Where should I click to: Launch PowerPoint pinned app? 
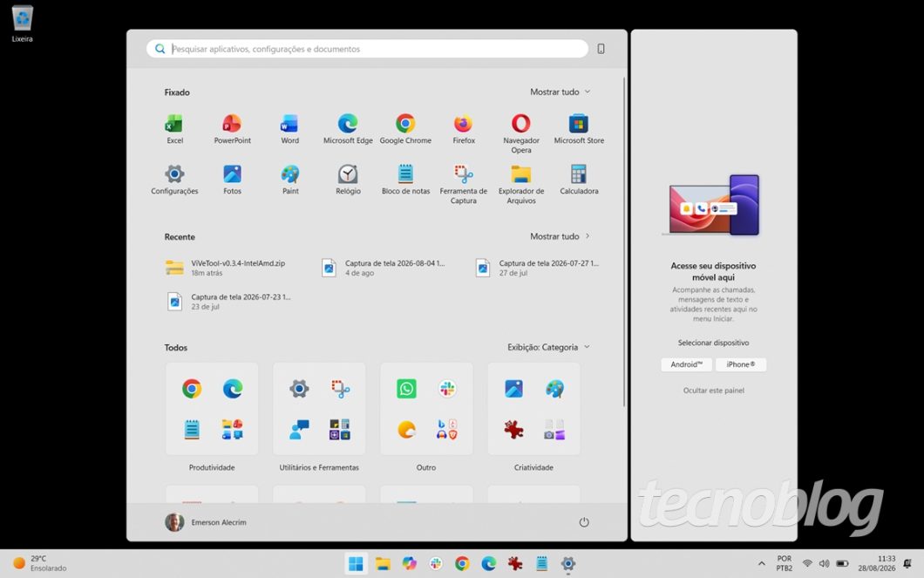click(x=232, y=128)
